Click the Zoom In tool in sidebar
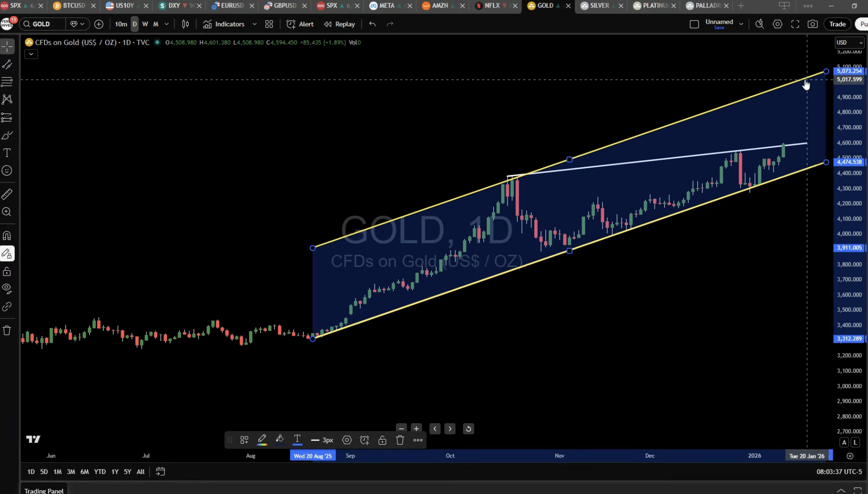 (7, 212)
